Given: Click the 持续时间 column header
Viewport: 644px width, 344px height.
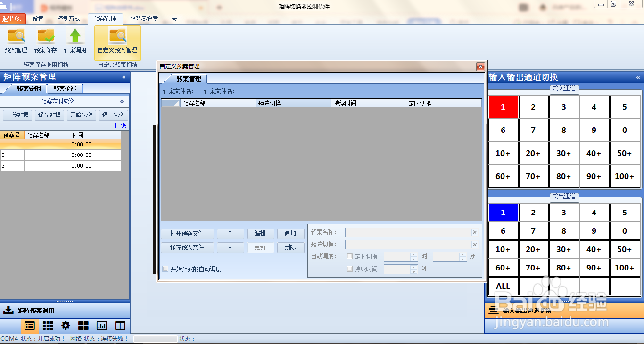Looking at the screenshot, I should point(369,103).
